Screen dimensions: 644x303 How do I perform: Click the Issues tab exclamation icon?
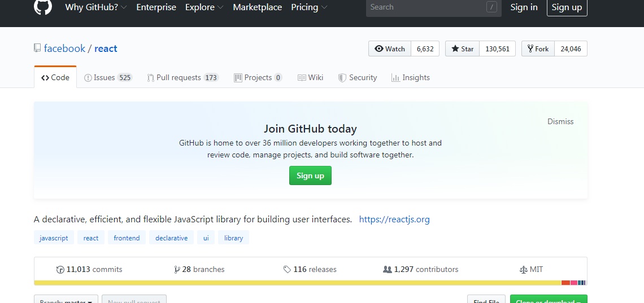88,77
